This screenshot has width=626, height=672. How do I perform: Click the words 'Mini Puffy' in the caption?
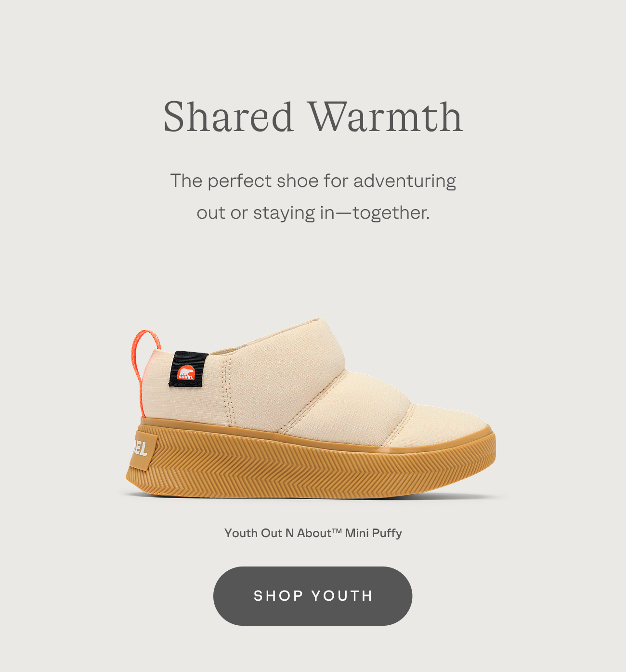click(374, 533)
